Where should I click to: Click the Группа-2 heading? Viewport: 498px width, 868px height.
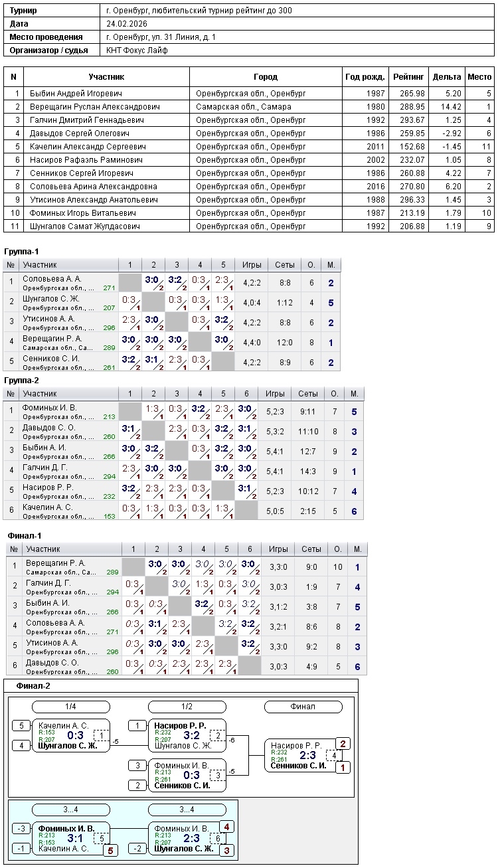[22, 381]
